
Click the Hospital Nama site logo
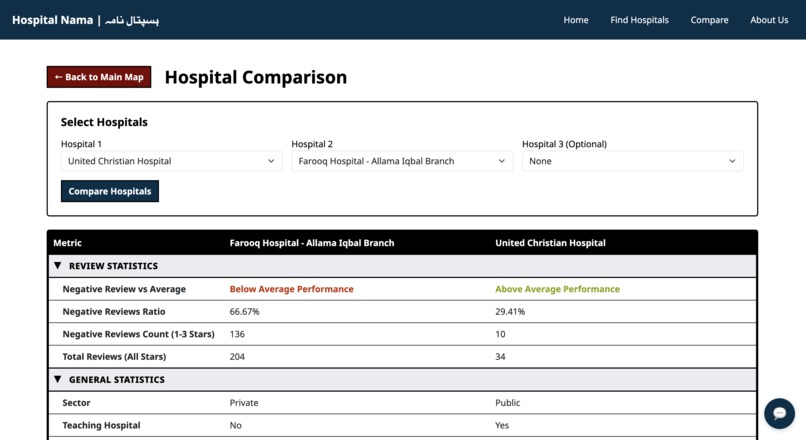coord(85,20)
